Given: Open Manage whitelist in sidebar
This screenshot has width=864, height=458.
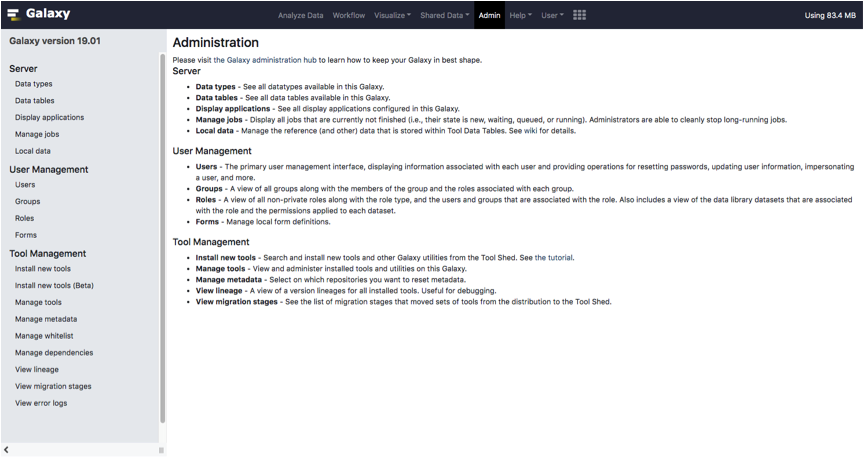Looking at the screenshot, I should point(44,336).
